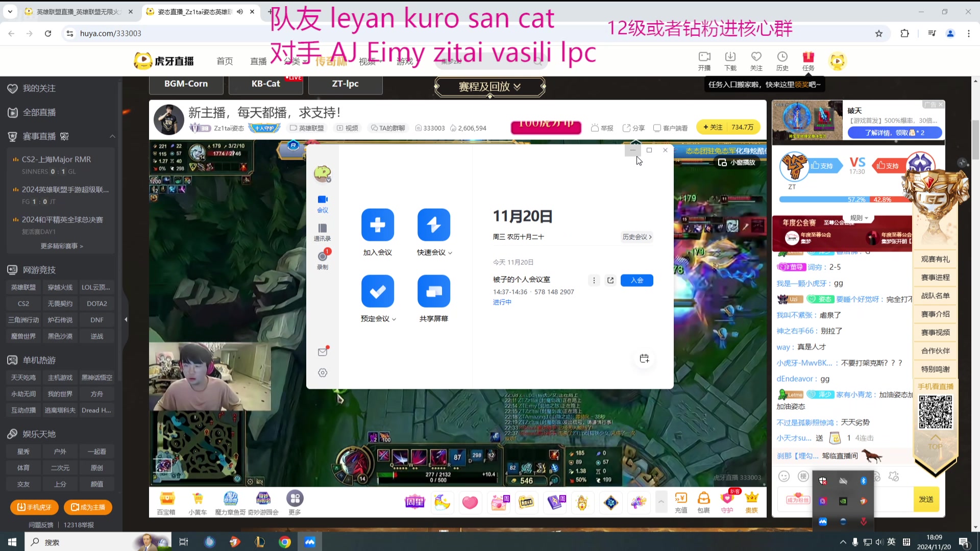Open the Chrome icon on the taskbar

(285, 542)
